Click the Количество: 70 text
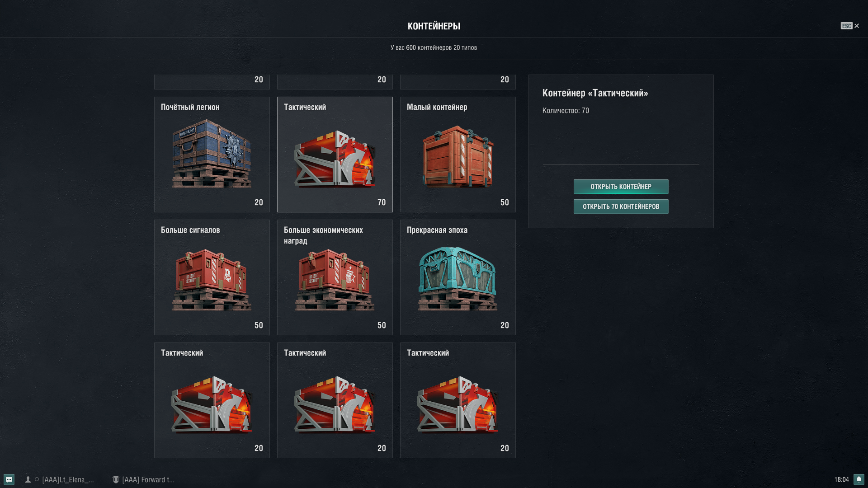This screenshot has height=488, width=868. coord(566,111)
